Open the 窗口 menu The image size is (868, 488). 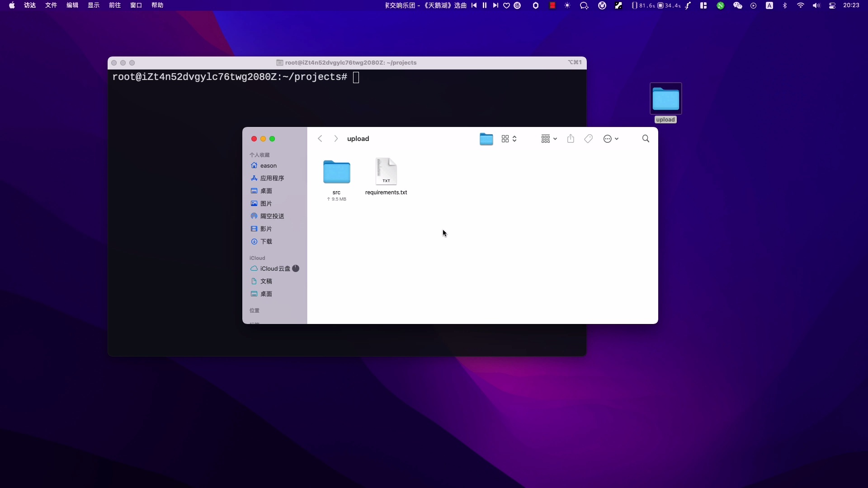pyautogui.click(x=136, y=5)
